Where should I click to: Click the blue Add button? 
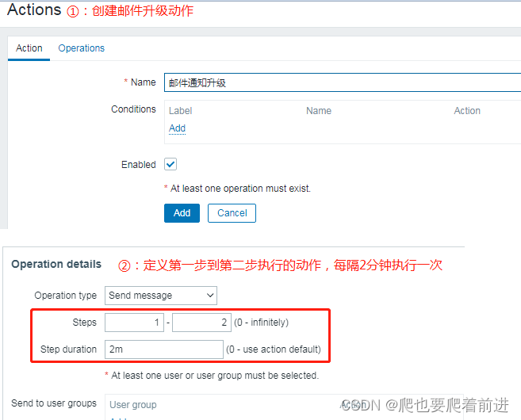(x=182, y=213)
